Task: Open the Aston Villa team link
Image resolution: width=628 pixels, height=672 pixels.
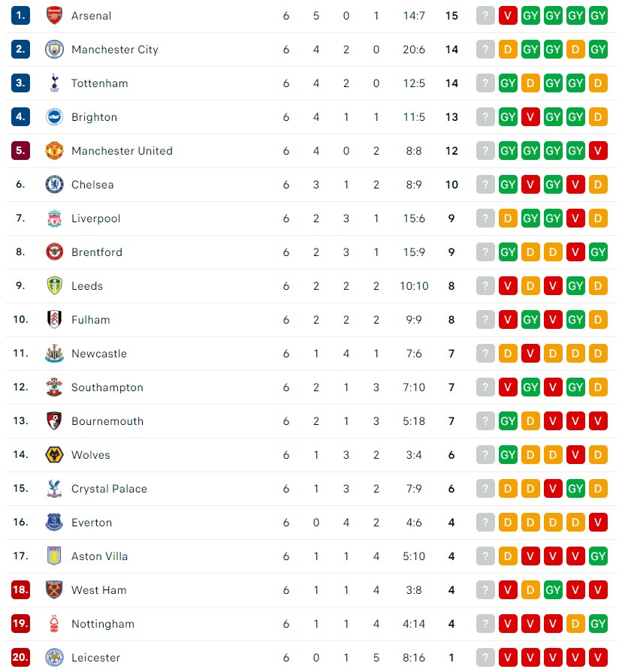Action: click(99, 556)
